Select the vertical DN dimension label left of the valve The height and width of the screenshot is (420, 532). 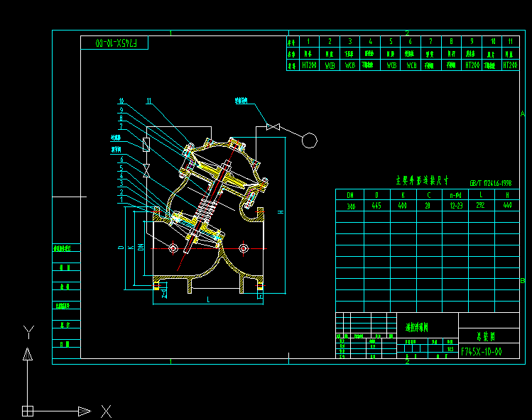[141, 247]
